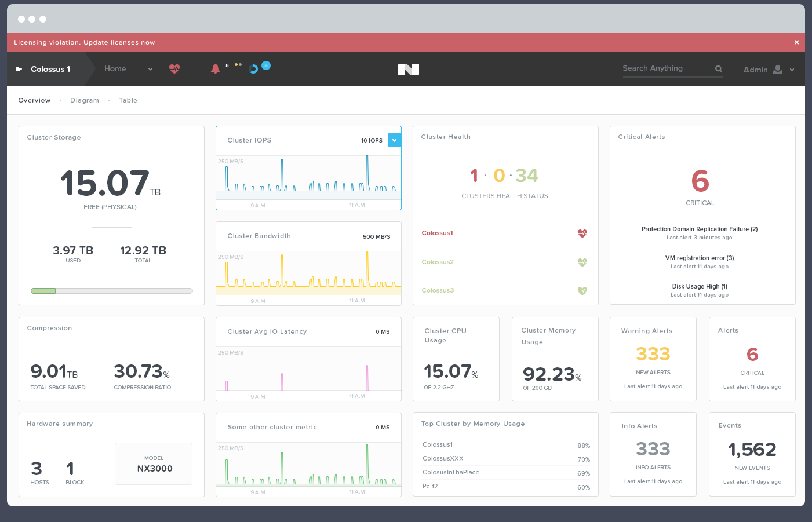Screen dimensions: 812x522
Task: Click the Cluster Storage usage progress bar
Action: tap(111, 291)
